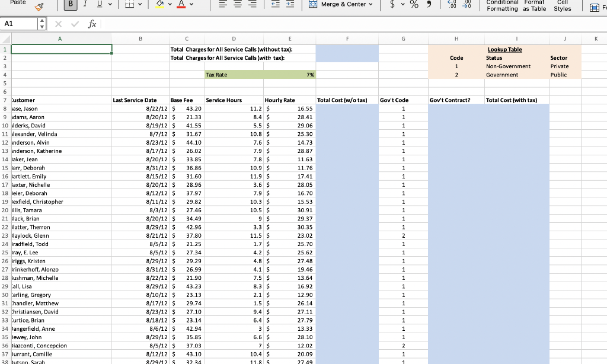The width and height of the screenshot is (607, 364).
Task: Increase indent
Action: tap(290, 4)
